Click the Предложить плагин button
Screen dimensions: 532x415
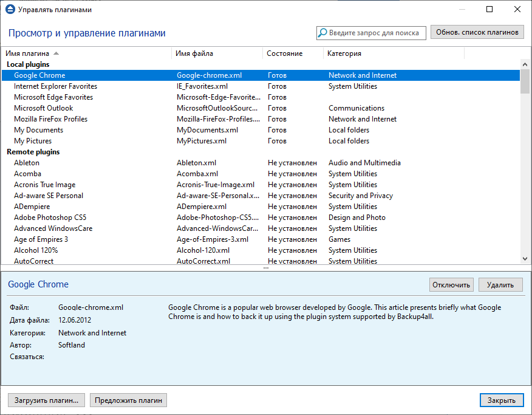tap(128, 400)
